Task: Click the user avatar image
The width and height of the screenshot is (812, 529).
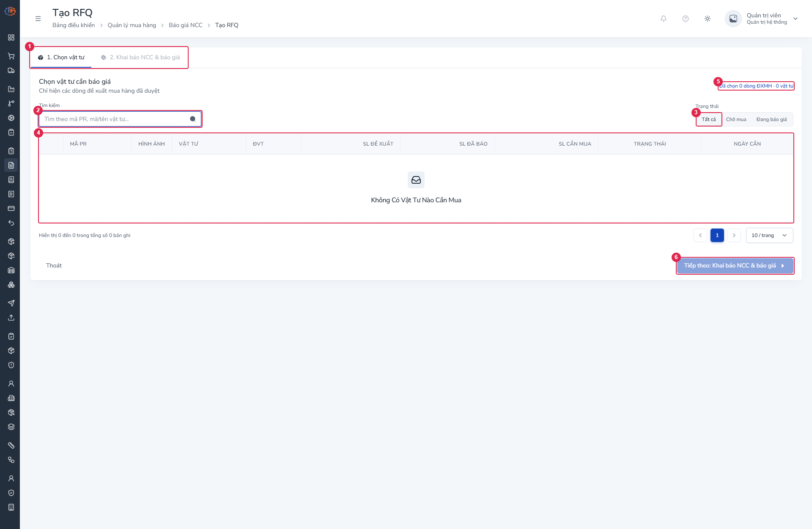Action: click(733, 19)
